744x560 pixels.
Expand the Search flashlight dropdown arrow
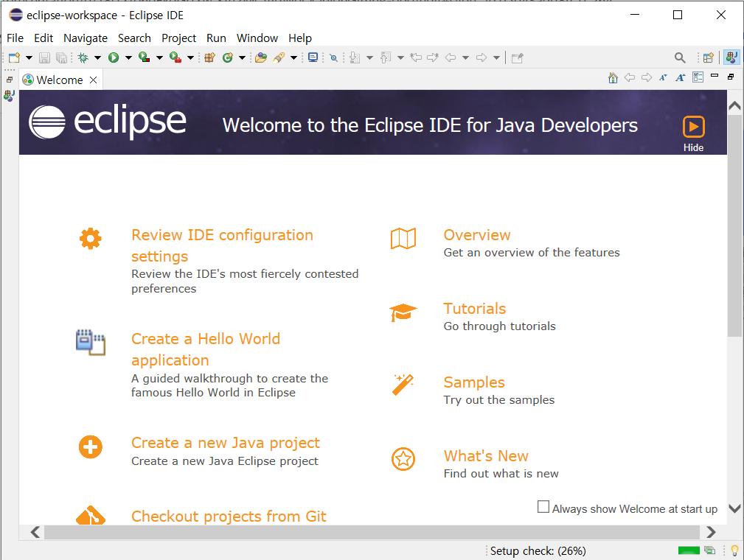293,58
